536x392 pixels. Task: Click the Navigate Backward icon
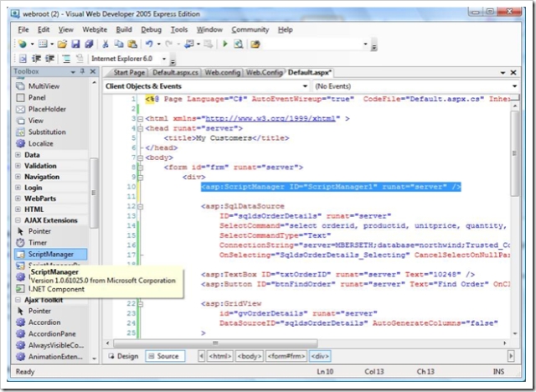[189, 44]
